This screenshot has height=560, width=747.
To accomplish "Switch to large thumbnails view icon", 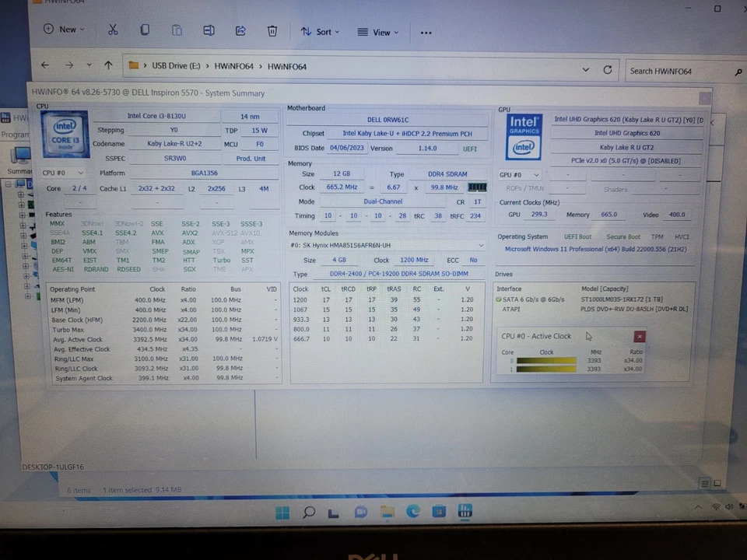I will (x=717, y=483).
